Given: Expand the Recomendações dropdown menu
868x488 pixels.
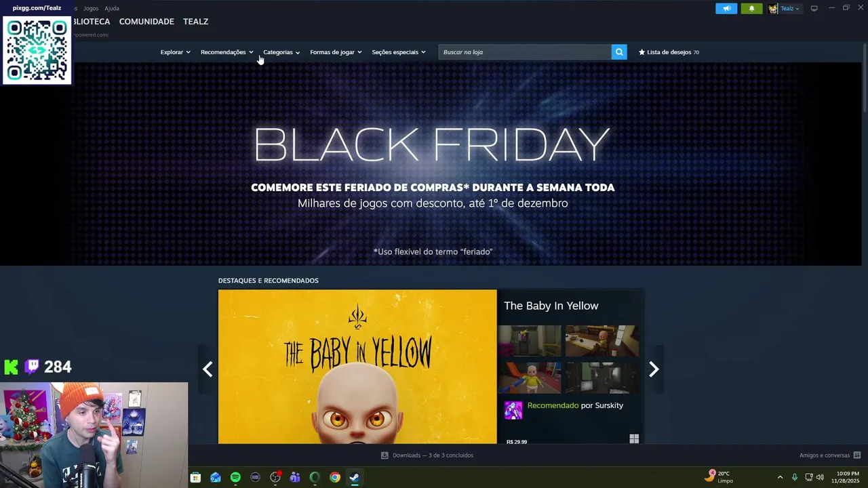Looking at the screenshot, I should click(x=226, y=52).
